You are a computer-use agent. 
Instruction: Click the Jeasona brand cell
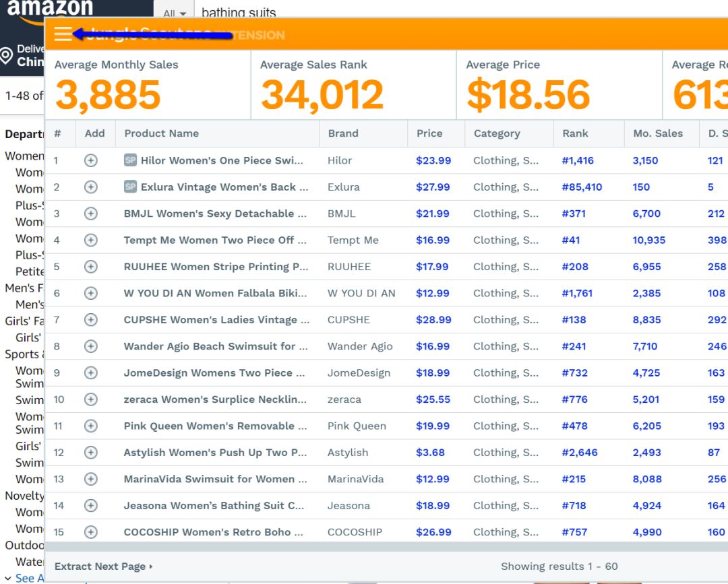(x=348, y=506)
